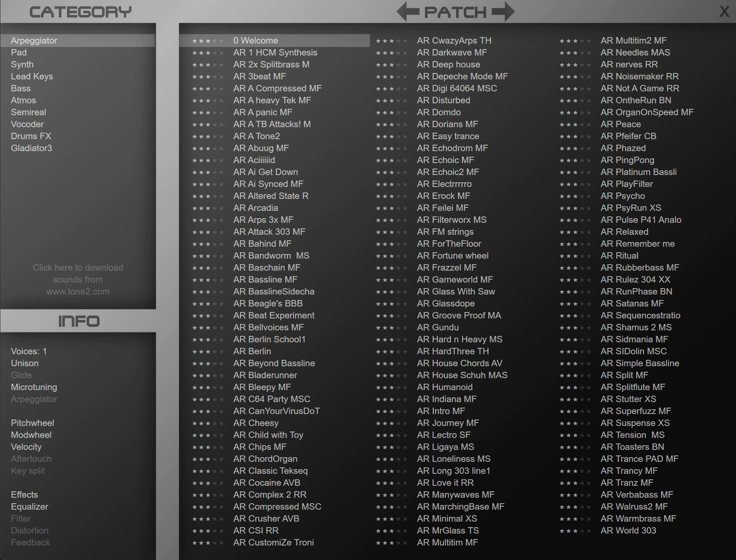
Task: Select patch AR Stutter XS
Action: (628, 399)
